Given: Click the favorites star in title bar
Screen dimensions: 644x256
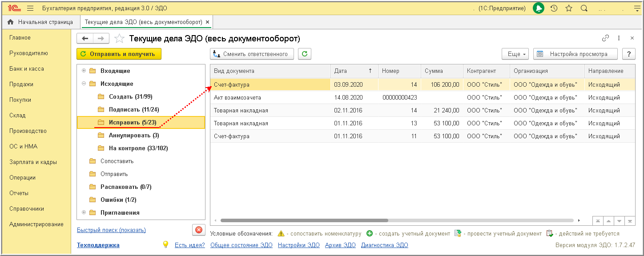Looking at the screenshot, I should (569, 8).
